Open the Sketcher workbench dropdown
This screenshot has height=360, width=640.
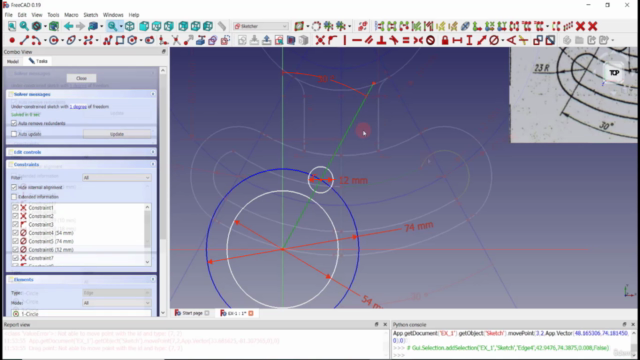click(x=260, y=27)
